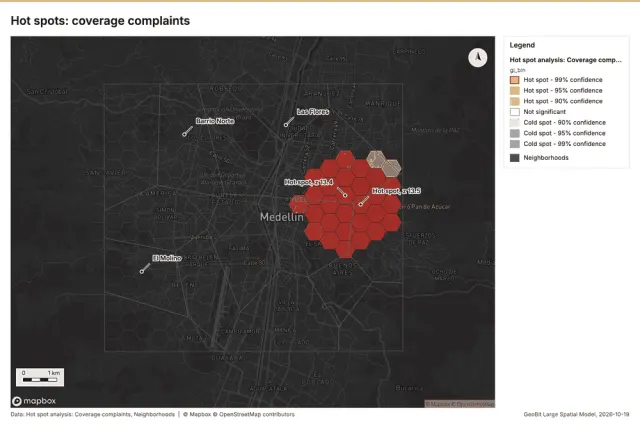Screen dimensions: 640x427
Task: Click the San Cristobal map label
Action: click(x=47, y=91)
